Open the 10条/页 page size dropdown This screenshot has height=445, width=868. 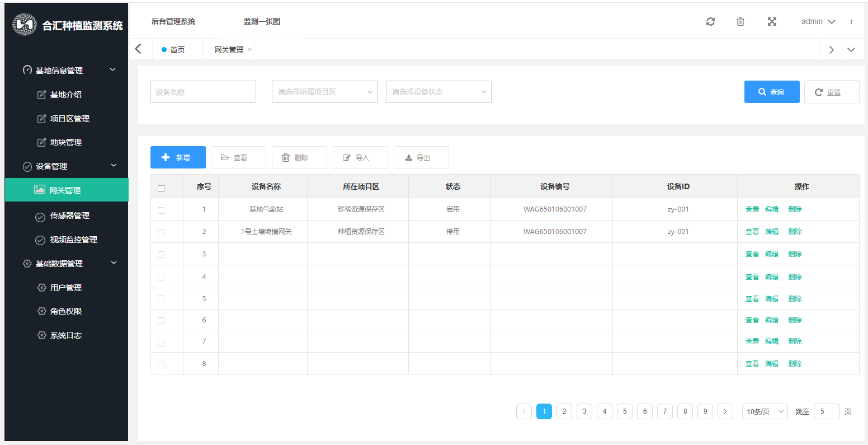(x=765, y=411)
